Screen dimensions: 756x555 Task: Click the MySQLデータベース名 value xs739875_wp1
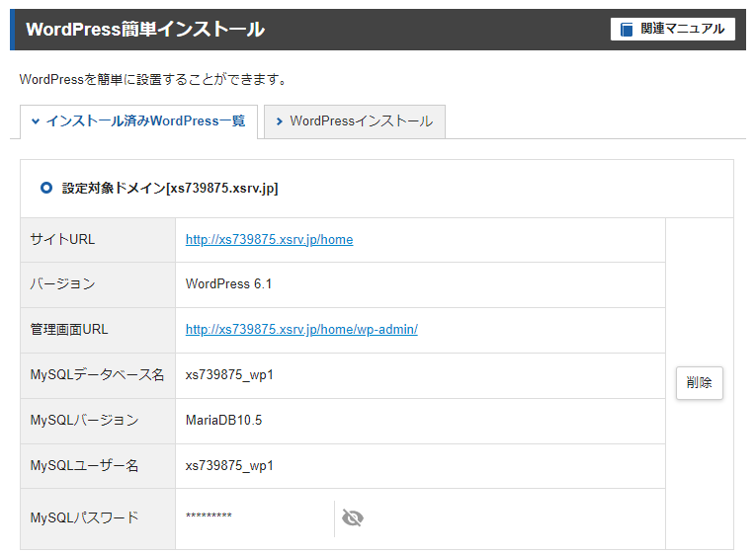pos(229,375)
